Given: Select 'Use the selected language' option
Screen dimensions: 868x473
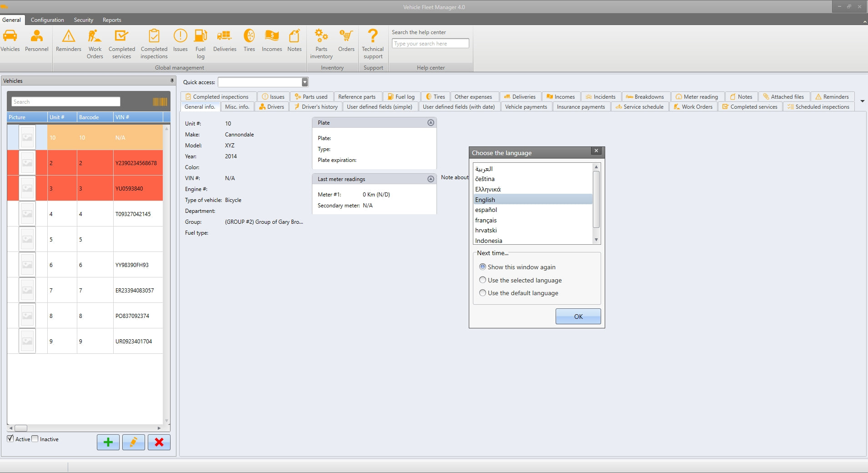Looking at the screenshot, I should [483, 280].
